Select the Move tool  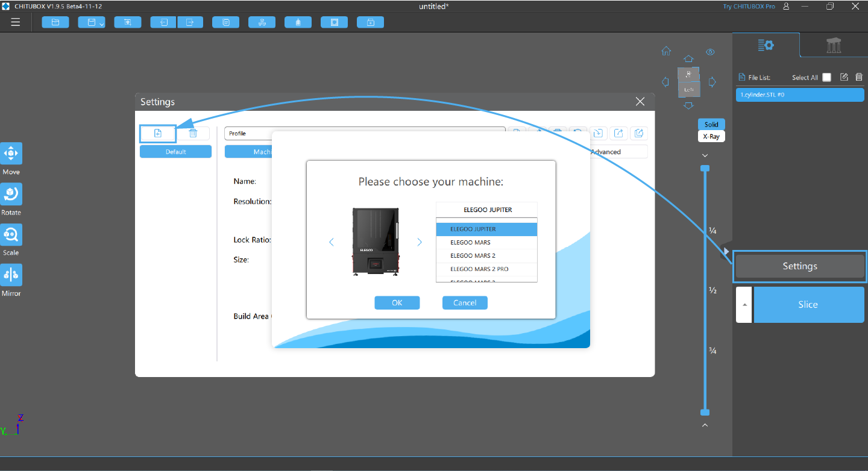click(11, 154)
